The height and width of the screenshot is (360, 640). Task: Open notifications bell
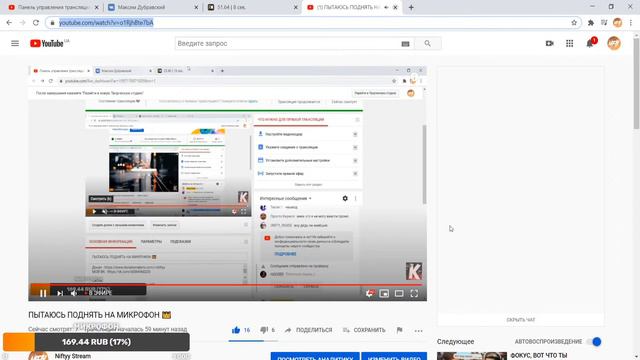pos(590,43)
